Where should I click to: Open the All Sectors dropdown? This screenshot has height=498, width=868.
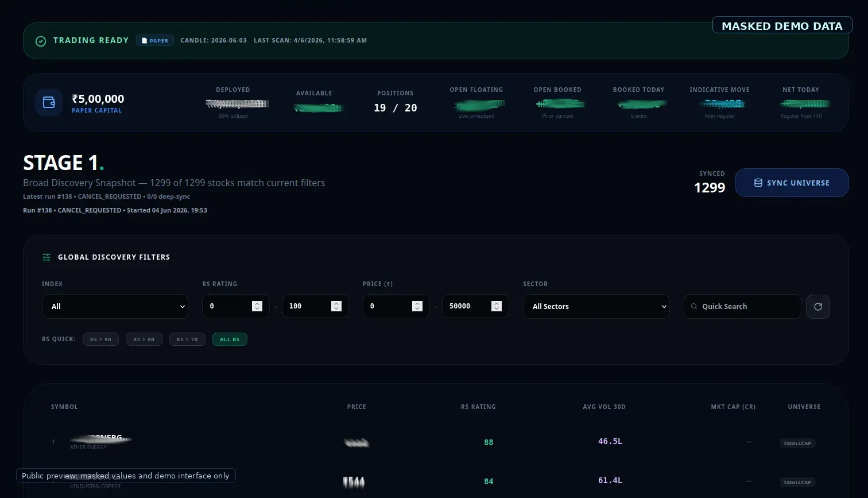(x=596, y=307)
